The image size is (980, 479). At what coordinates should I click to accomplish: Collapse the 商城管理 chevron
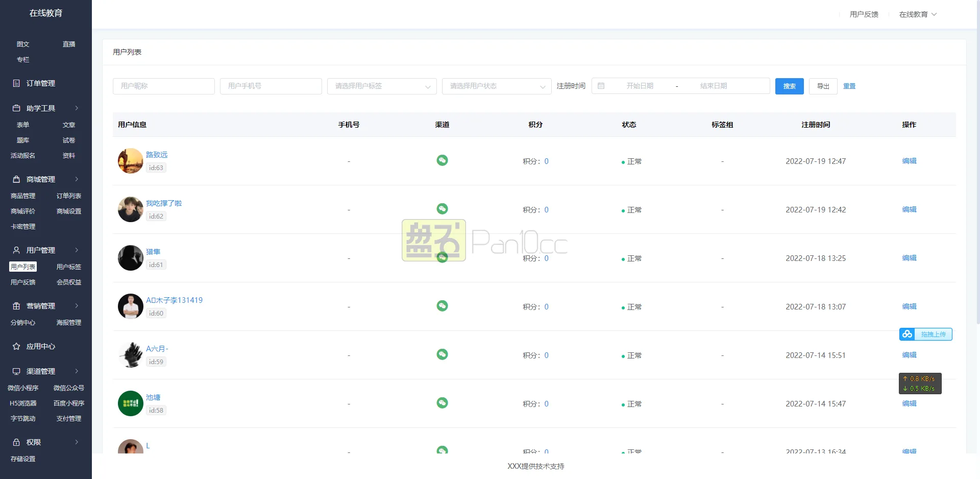(77, 179)
